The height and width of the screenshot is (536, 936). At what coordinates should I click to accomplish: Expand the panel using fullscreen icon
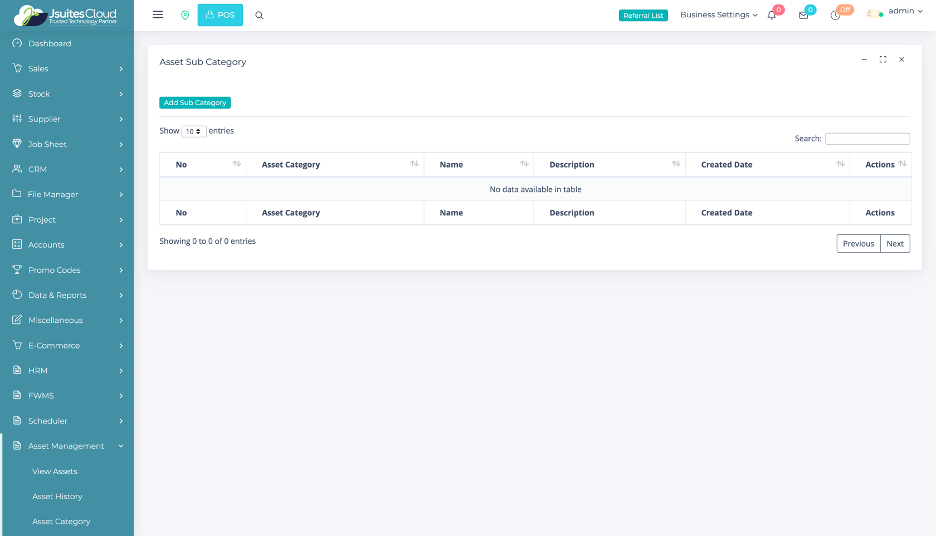point(883,60)
